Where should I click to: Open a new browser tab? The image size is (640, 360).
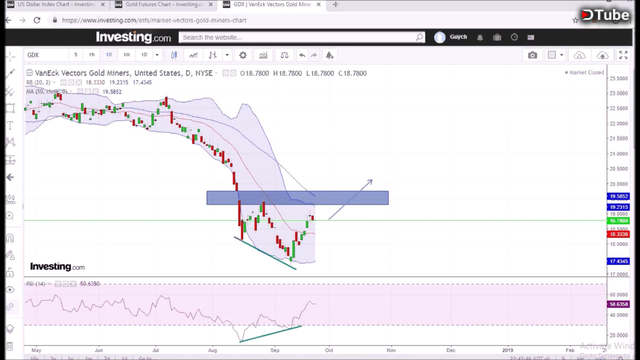tap(335, 4)
